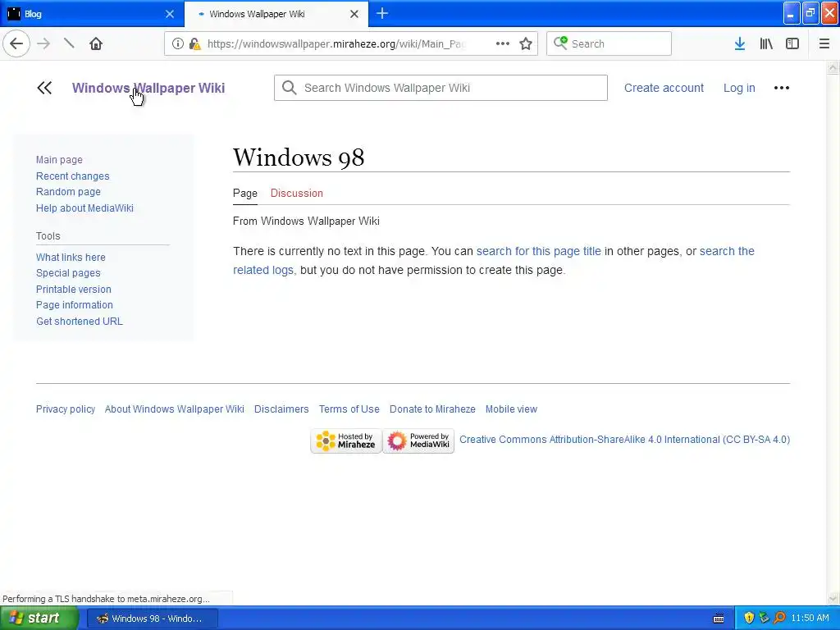Focus the Search Windows Wallpaper Wiki field
This screenshot has width=840, height=630.
pos(441,88)
